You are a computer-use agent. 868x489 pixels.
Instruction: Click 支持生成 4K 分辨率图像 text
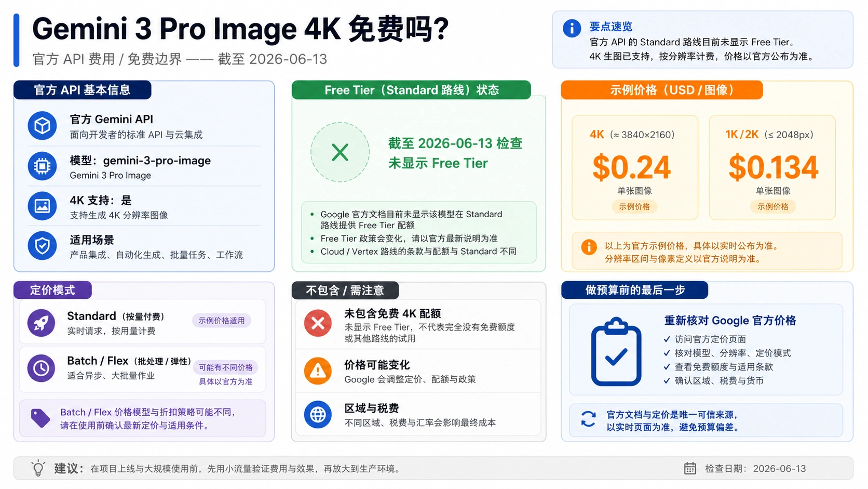pos(119,215)
